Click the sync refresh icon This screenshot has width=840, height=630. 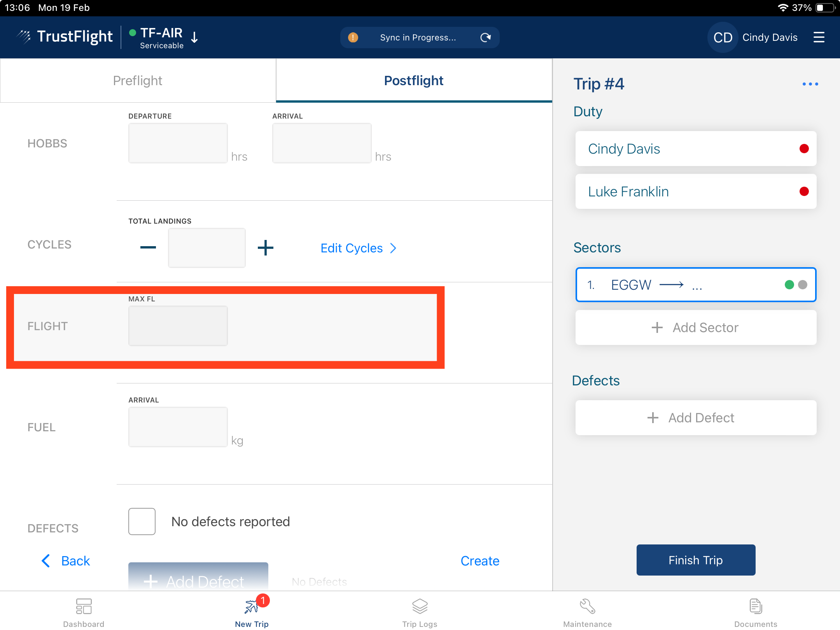(485, 37)
